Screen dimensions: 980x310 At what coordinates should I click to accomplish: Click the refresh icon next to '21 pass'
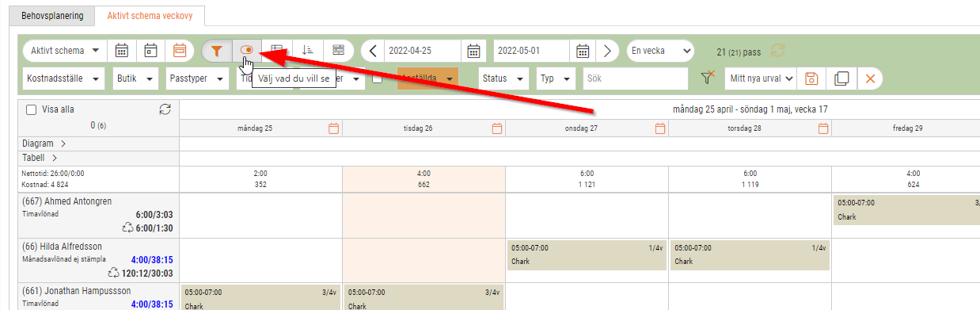778,51
